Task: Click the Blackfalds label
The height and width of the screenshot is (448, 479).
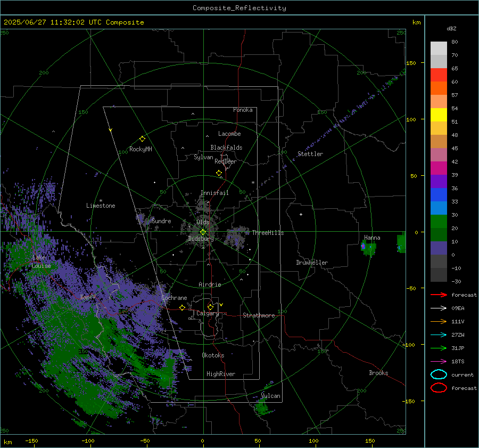Action: [226, 148]
